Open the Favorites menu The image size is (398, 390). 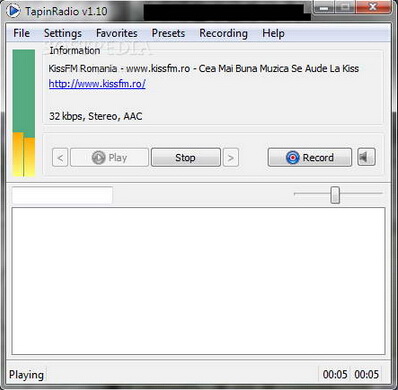pyautogui.click(x=117, y=33)
